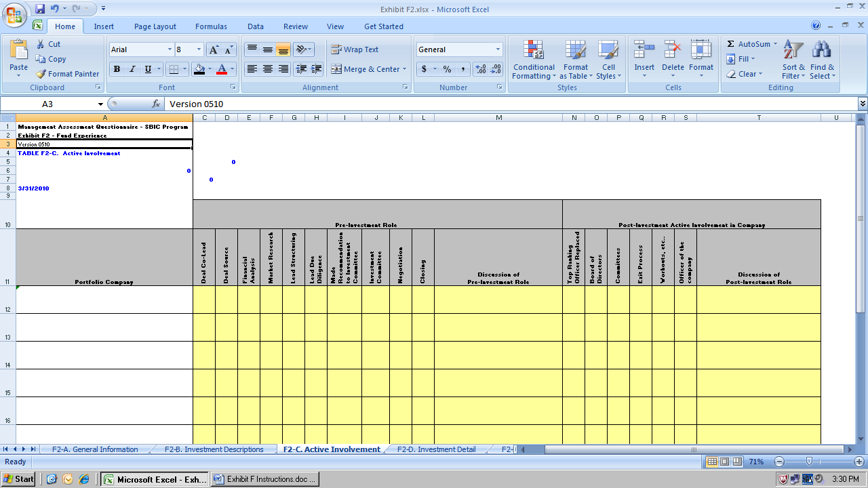Open the font name dropdown showing Arial
The width and height of the screenshot is (868, 488).
coord(170,49)
